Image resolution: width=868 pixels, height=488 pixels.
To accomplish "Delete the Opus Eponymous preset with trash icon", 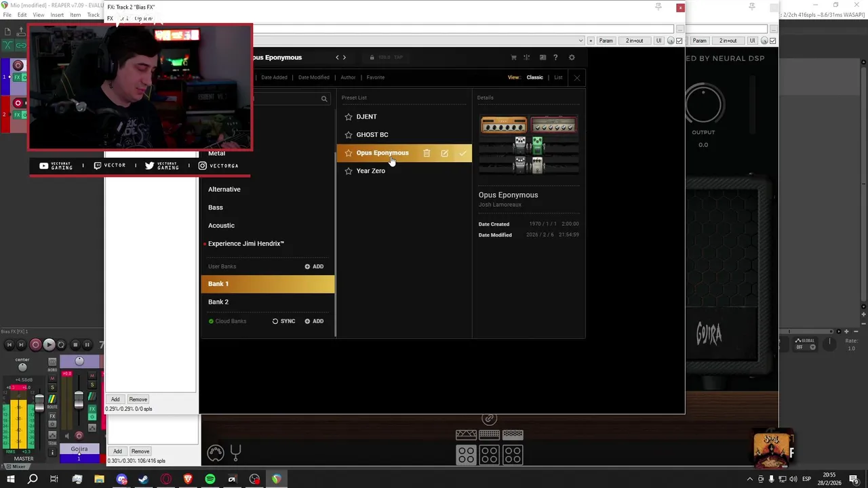I will [427, 153].
